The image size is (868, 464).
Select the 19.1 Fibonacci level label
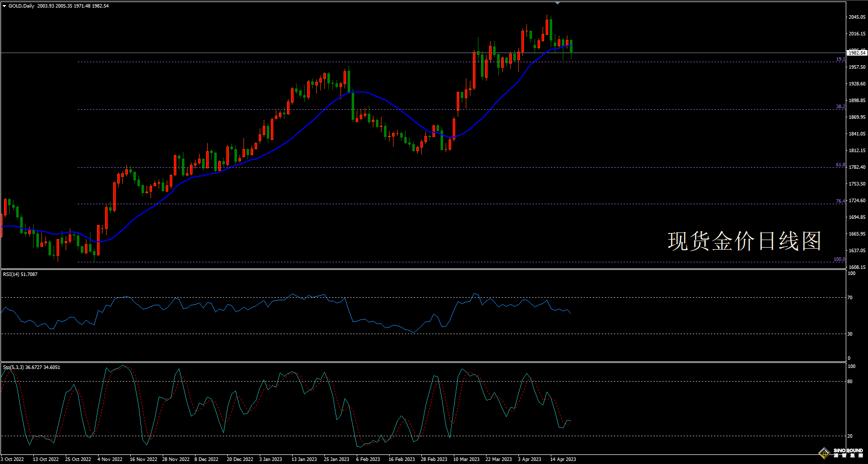click(x=840, y=59)
